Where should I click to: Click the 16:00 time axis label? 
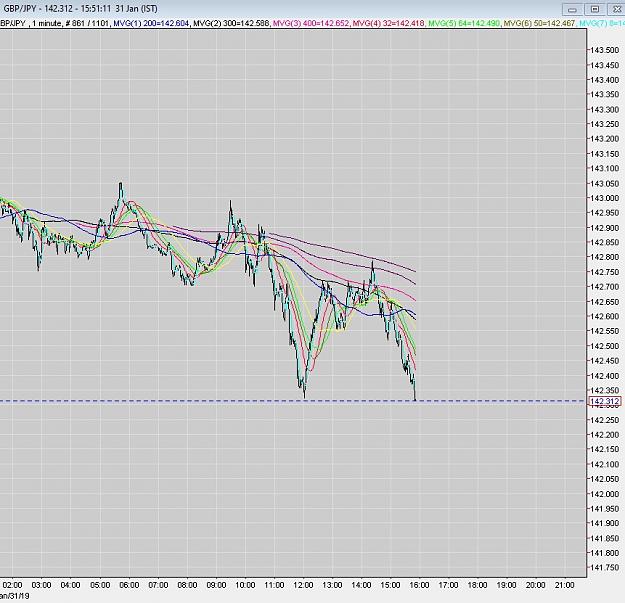coord(419,585)
